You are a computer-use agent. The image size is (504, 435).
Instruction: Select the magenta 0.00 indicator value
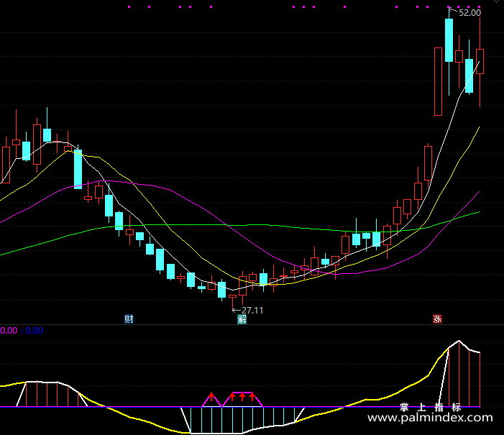click(9, 331)
